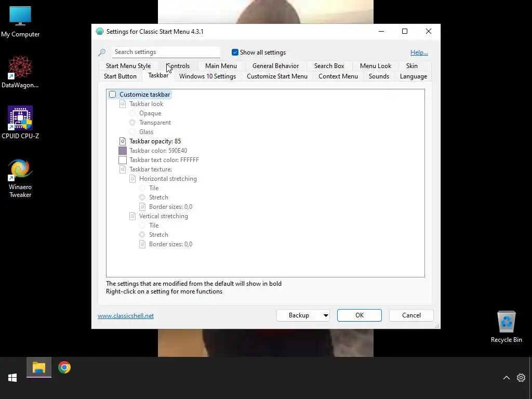Click the Taskbar text color FFFFFF swatch
This screenshot has width=532, height=399.
(123, 160)
